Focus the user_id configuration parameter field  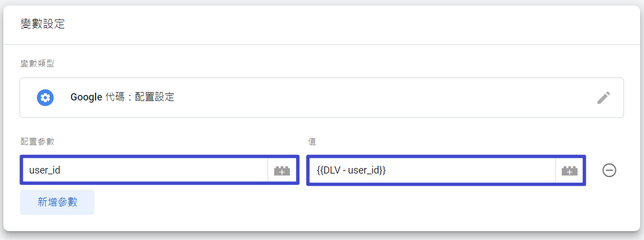(145, 170)
